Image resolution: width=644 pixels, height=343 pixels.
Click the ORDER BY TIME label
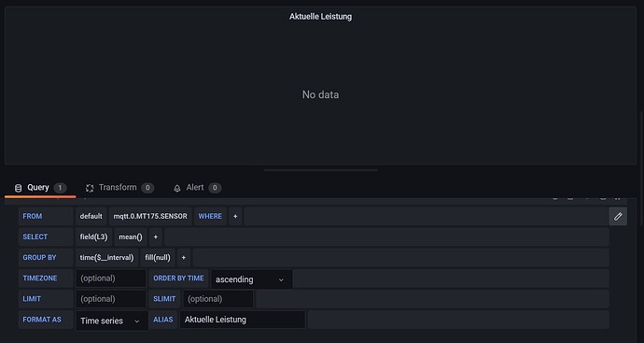click(x=178, y=279)
